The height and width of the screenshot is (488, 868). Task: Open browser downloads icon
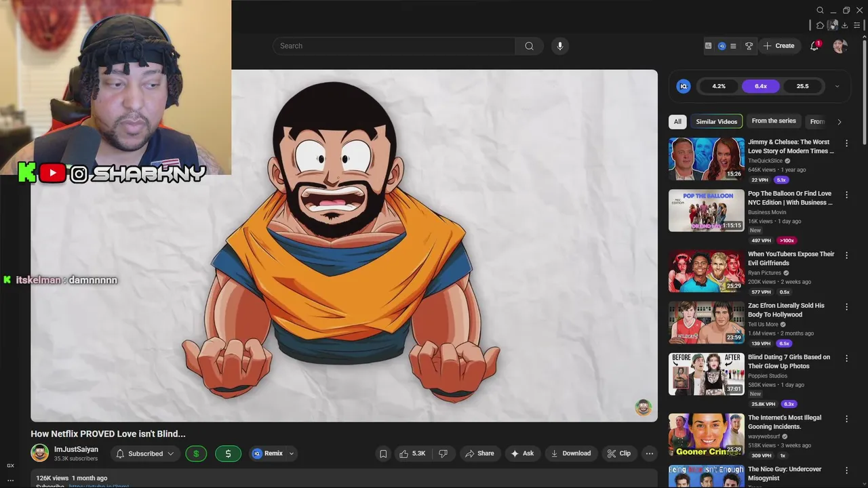click(844, 25)
